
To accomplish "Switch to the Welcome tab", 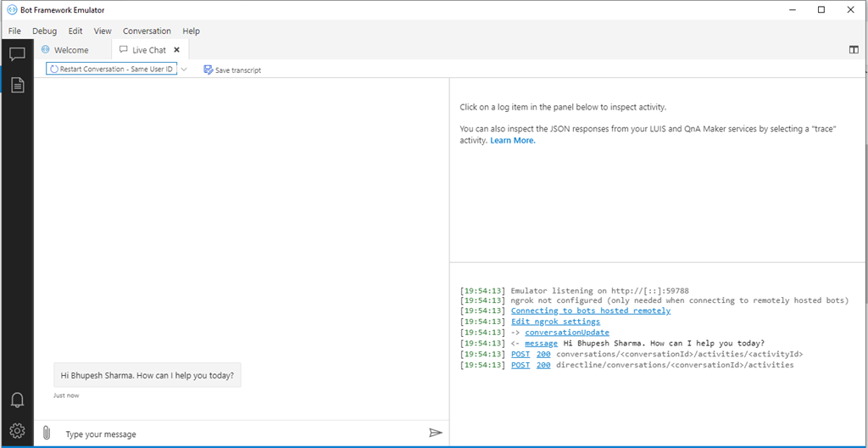I will [x=71, y=50].
